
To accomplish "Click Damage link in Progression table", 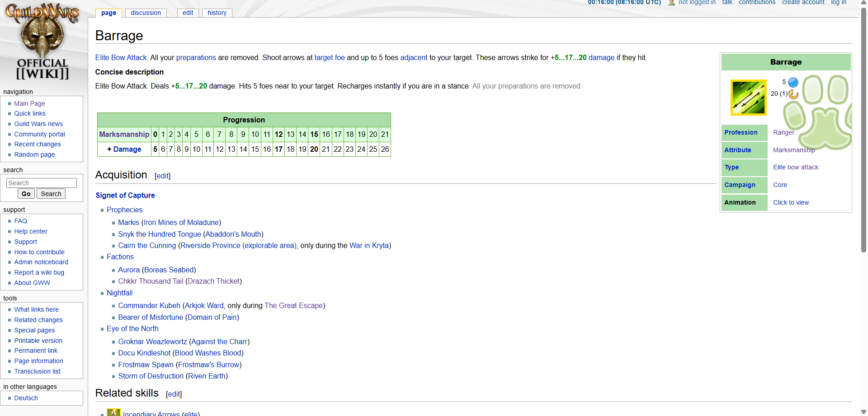I will [127, 149].
